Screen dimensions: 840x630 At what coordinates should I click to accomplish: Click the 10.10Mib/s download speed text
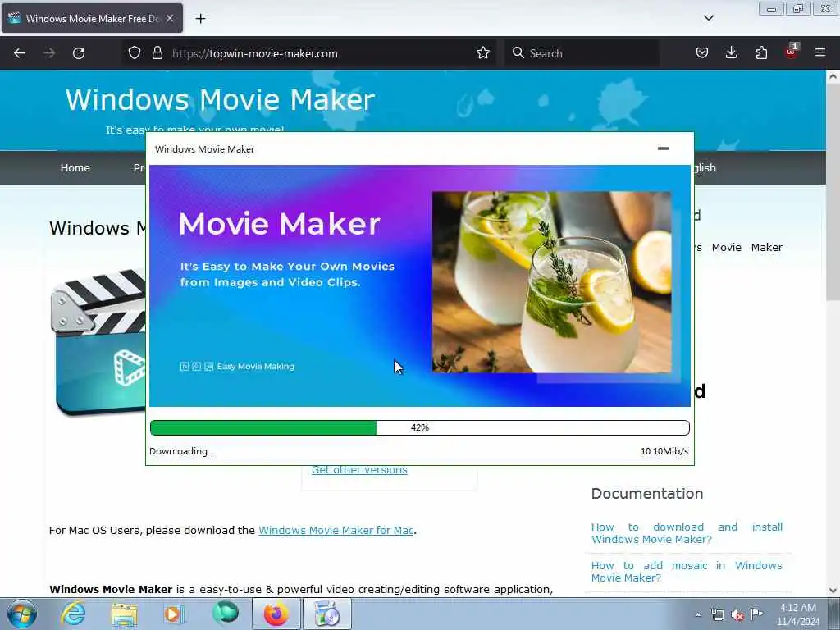tap(664, 451)
